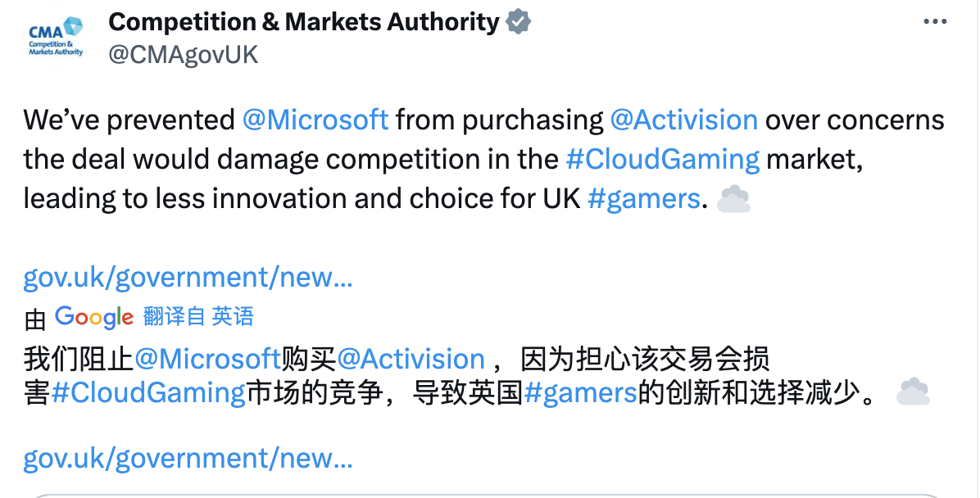Screen dimensions: 980x498
Task: Select #gamers hashtag in English tweet
Action: pos(644,198)
